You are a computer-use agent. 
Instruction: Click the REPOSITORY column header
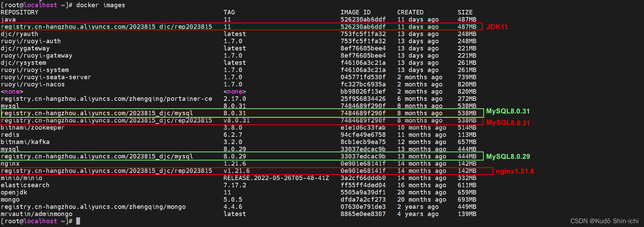(x=20, y=12)
